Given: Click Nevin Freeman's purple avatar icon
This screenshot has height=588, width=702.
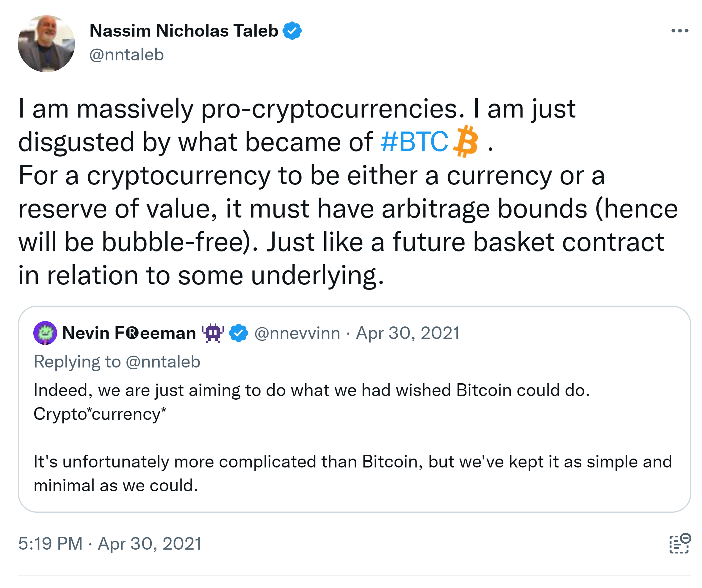Looking at the screenshot, I should [45, 333].
